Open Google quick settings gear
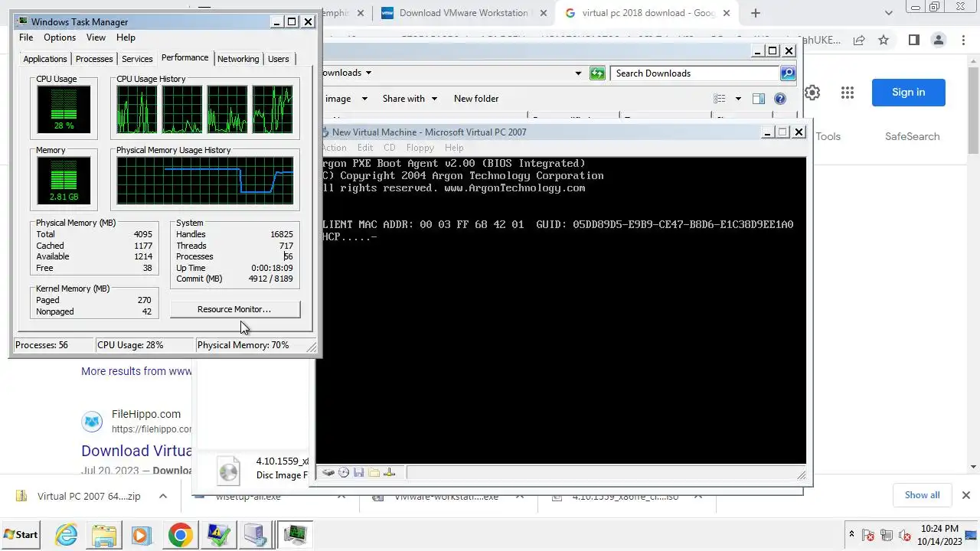980x551 pixels. click(x=812, y=93)
